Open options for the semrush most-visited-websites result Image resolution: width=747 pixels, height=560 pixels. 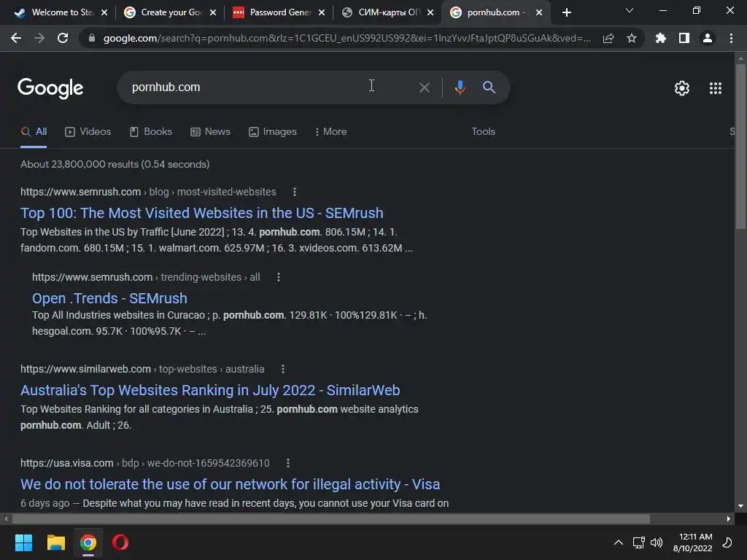coord(295,192)
